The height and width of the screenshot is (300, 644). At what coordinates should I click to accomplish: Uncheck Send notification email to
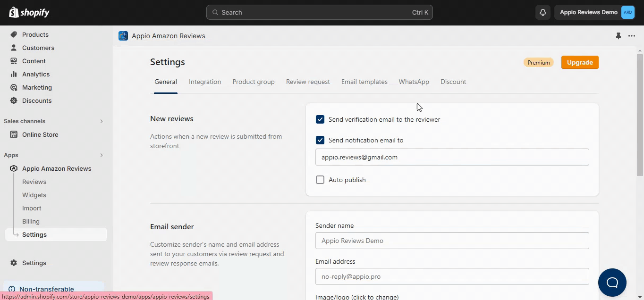[320, 140]
